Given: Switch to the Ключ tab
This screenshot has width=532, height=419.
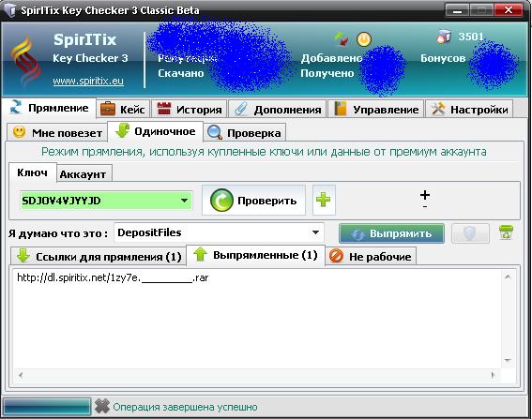Looking at the screenshot, I should 32,172.
